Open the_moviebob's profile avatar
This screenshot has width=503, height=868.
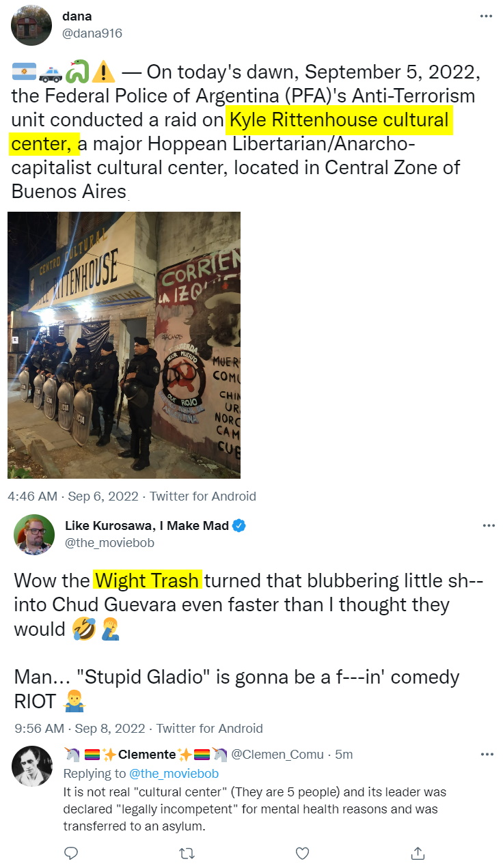(x=34, y=534)
